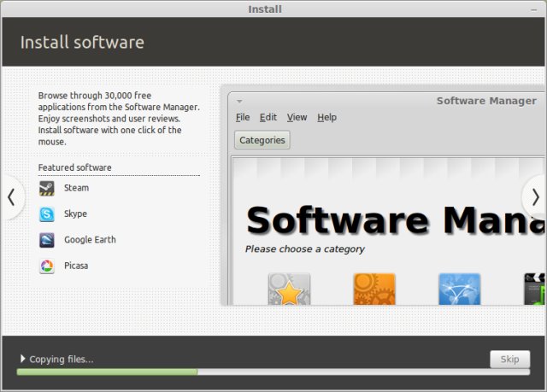Click the Skype icon in Featured software
Screen dimensions: 547x392
click(47, 214)
